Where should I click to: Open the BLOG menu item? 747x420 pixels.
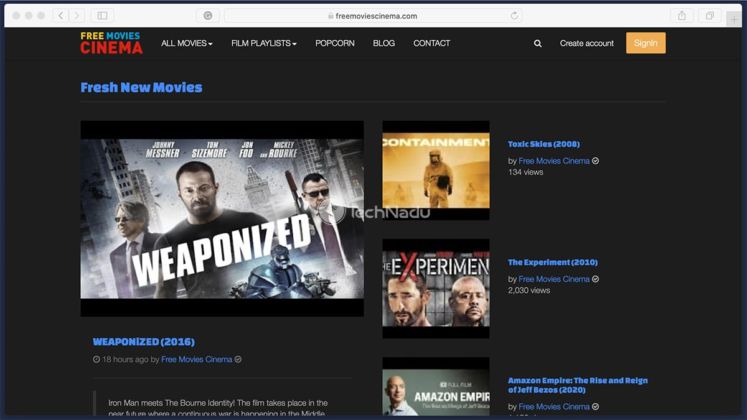[384, 43]
